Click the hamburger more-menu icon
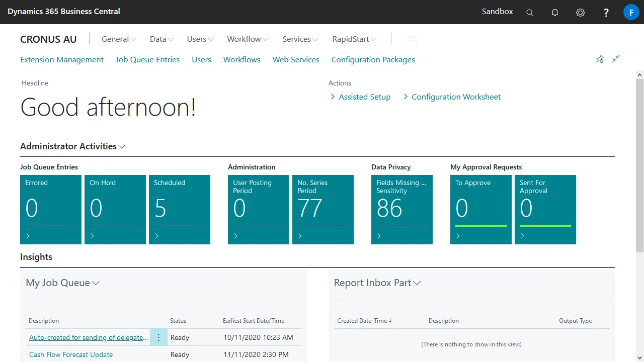Screen dimensions: 644x362 [x=411, y=39]
